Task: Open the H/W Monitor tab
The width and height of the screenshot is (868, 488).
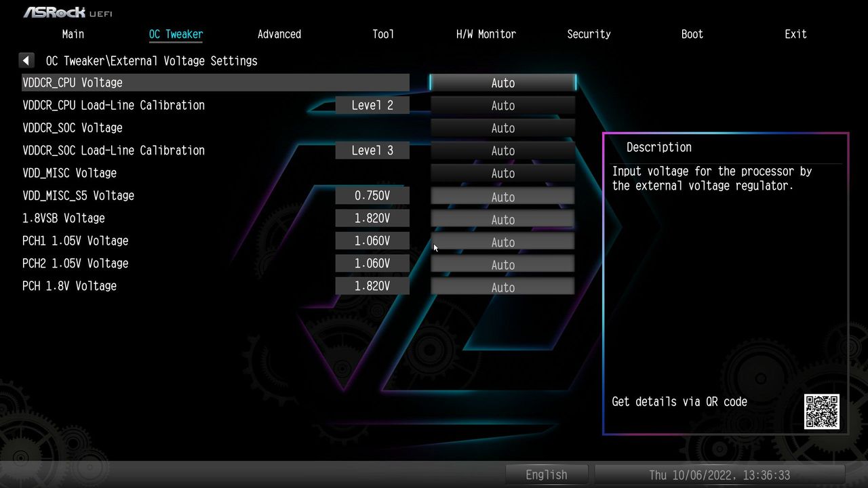Action: [x=486, y=34]
